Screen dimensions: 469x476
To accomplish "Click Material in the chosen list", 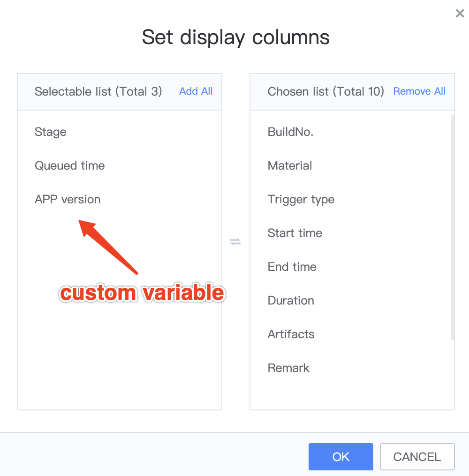I will pyautogui.click(x=289, y=165).
